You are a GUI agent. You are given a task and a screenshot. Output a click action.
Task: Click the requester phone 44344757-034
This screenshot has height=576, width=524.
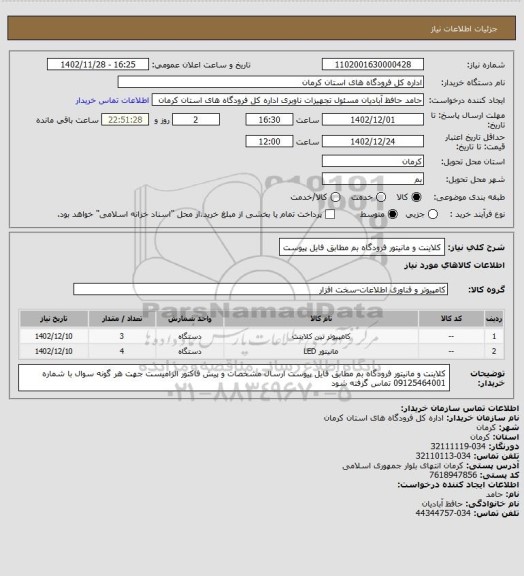pos(443,513)
